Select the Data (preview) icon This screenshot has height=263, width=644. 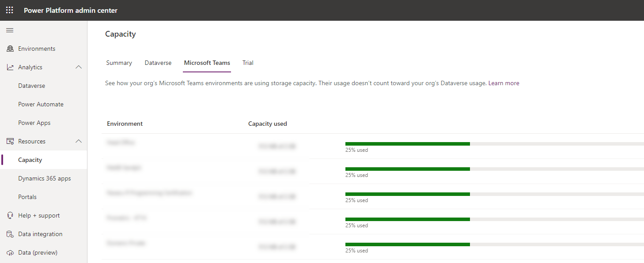coord(9,252)
